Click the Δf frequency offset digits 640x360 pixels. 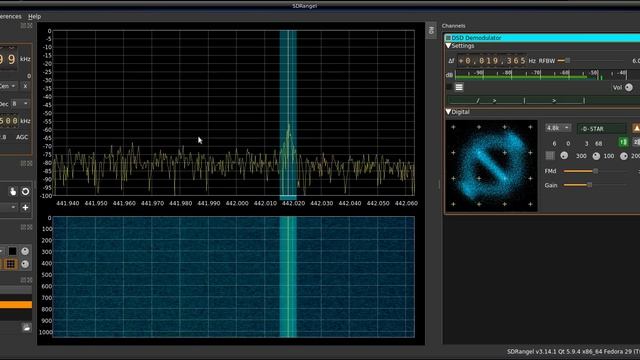pos(492,61)
